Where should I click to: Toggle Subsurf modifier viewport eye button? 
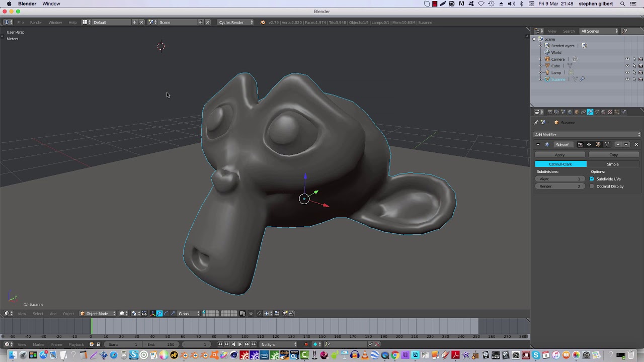click(x=589, y=144)
